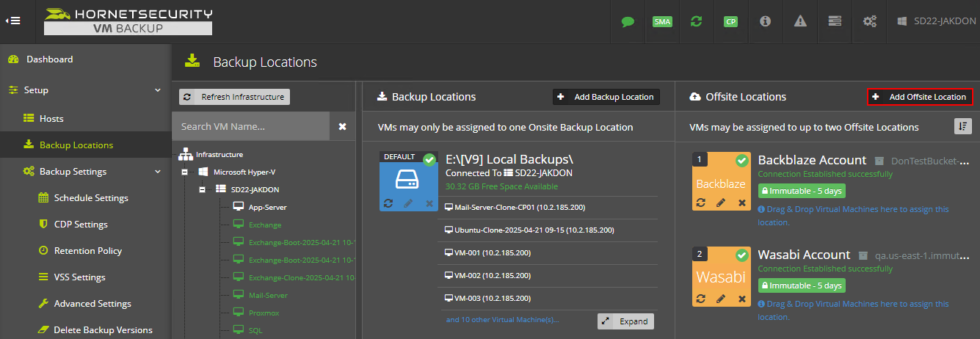Edit the Backblaze offsite location
The image size is (980, 339).
point(721,203)
